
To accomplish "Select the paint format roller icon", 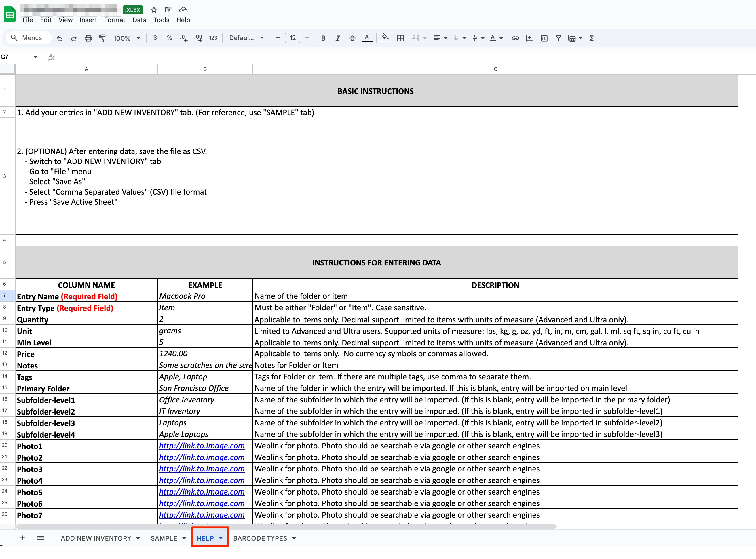I will click(102, 38).
